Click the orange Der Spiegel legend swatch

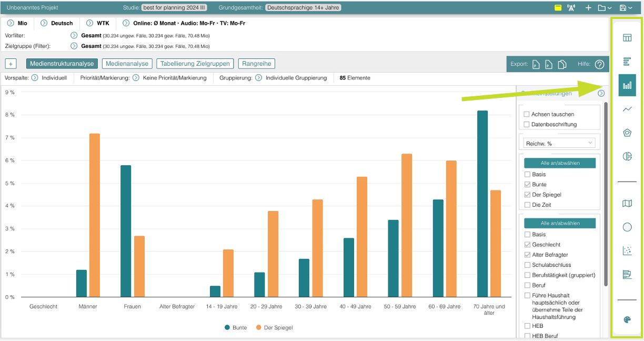pyautogui.click(x=258, y=327)
